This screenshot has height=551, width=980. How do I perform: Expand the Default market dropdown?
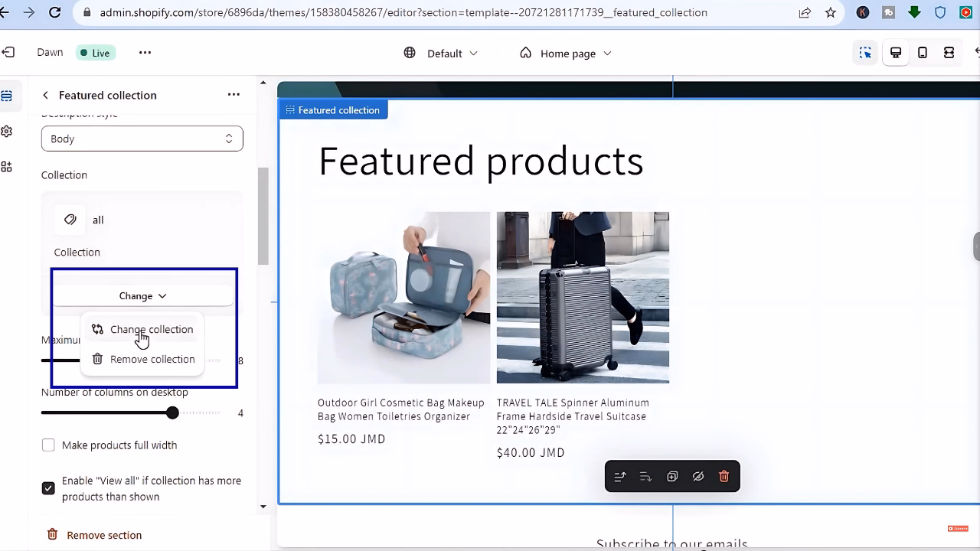441,53
